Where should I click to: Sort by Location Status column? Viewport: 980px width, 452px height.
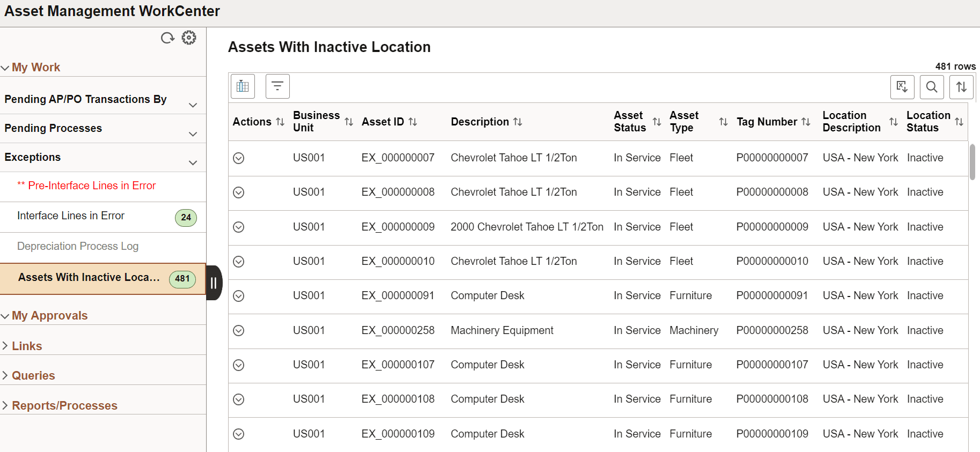[x=959, y=122]
